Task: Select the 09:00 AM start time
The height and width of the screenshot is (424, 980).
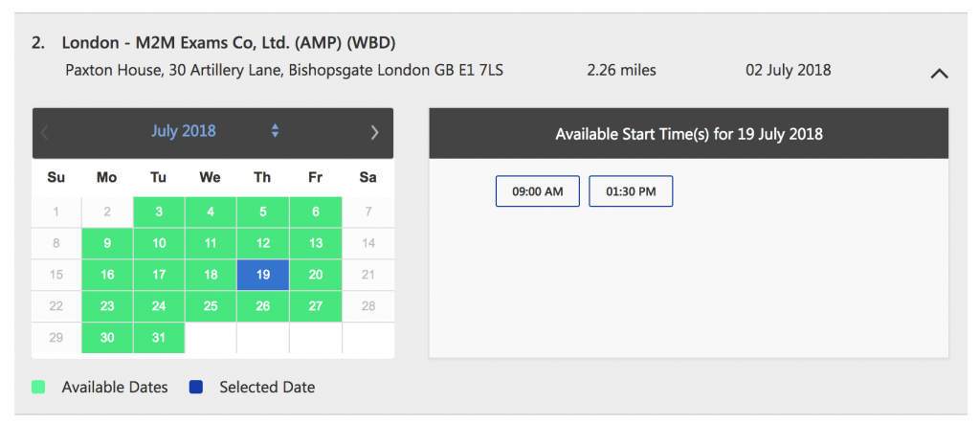Action: tap(538, 191)
